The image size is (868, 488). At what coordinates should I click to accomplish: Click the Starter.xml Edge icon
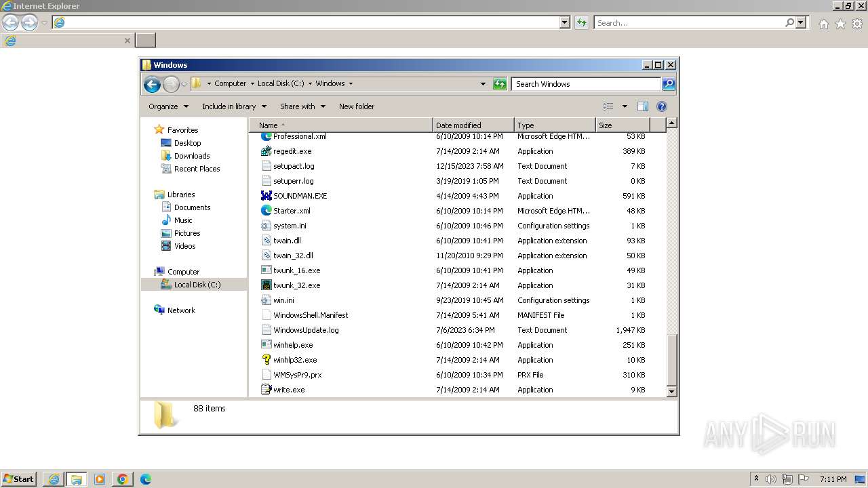pyautogui.click(x=267, y=211)
